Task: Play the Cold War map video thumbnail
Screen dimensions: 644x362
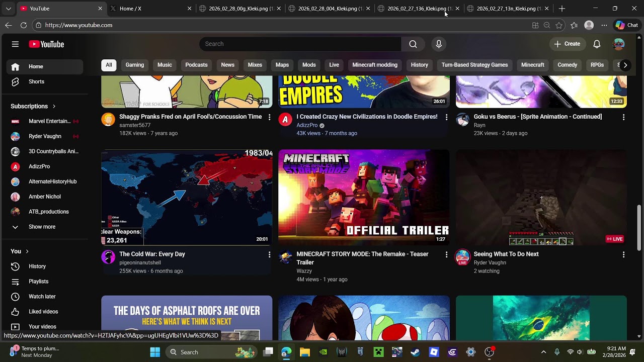Action: point(187,197)
